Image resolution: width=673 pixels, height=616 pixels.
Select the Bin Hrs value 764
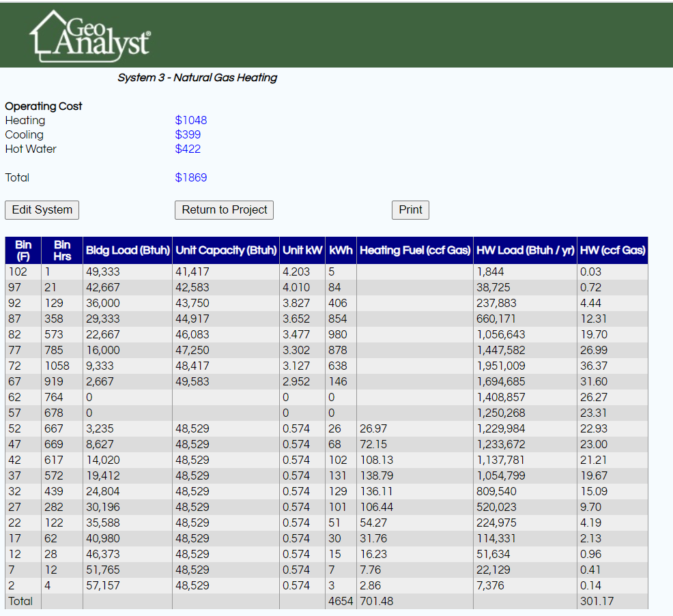54,397
